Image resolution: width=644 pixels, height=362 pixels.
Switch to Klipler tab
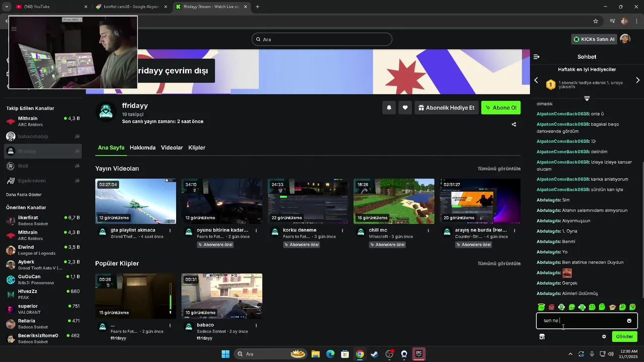coord(197,148)
